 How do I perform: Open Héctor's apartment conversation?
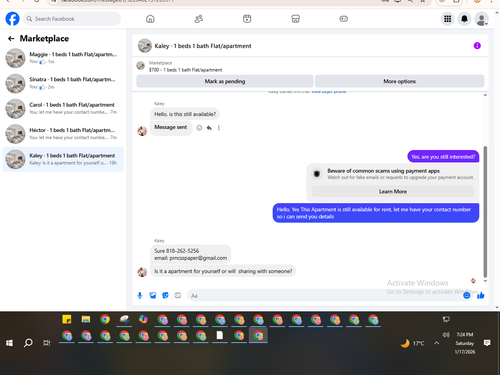pyautogui.click(x=63, y=134)
